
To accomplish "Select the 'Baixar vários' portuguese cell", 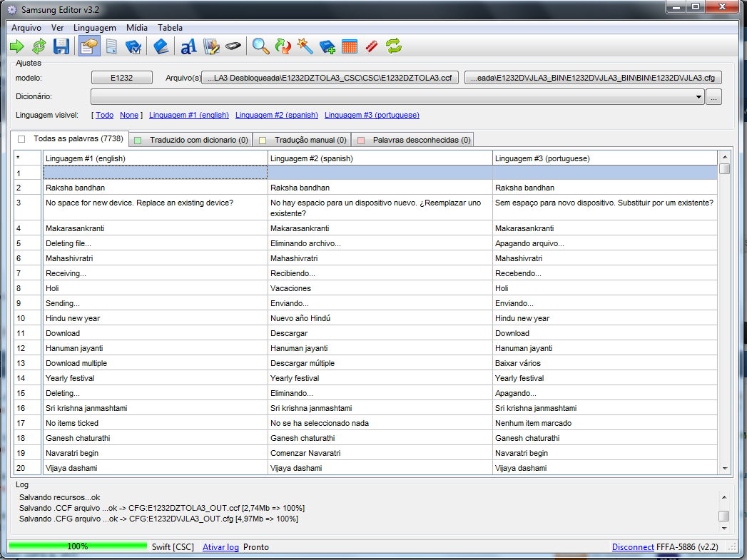I will pyautogui.click(x=605, y=363).
